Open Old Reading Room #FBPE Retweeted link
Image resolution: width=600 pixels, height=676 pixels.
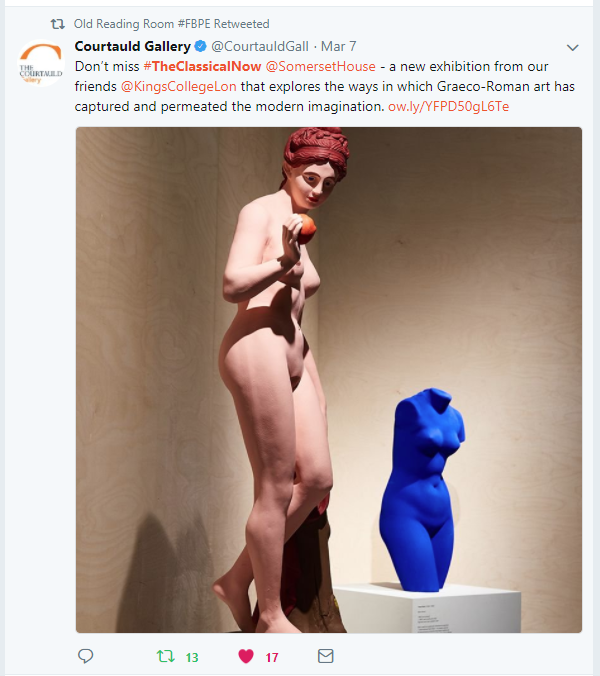172,24
